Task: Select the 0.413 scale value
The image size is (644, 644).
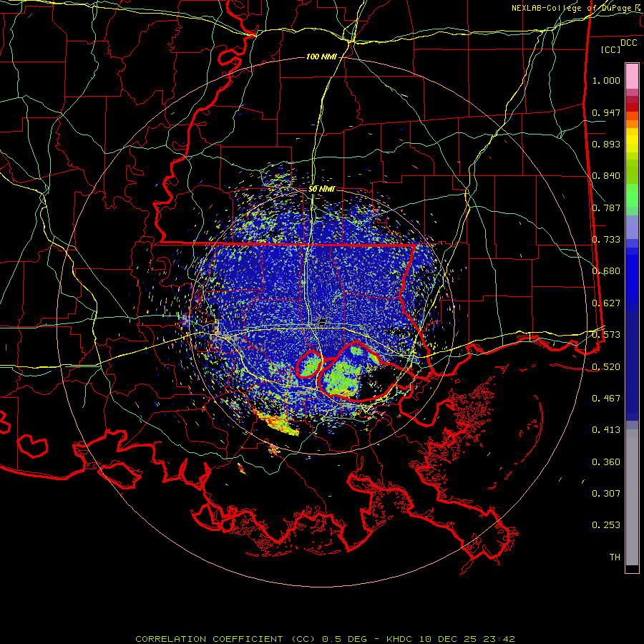Action: pyautogui.click(x=606, y=430)
